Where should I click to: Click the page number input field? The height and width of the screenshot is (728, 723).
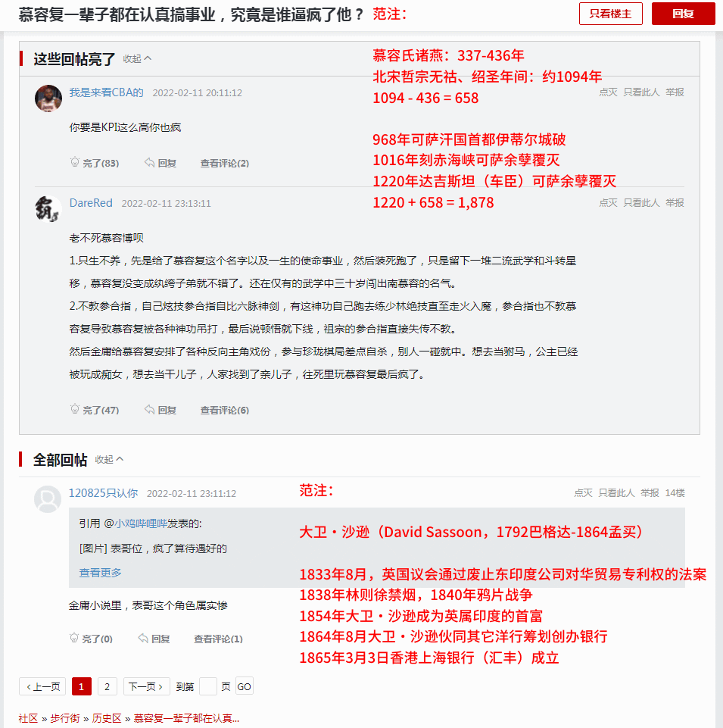(x=208, y=686)
